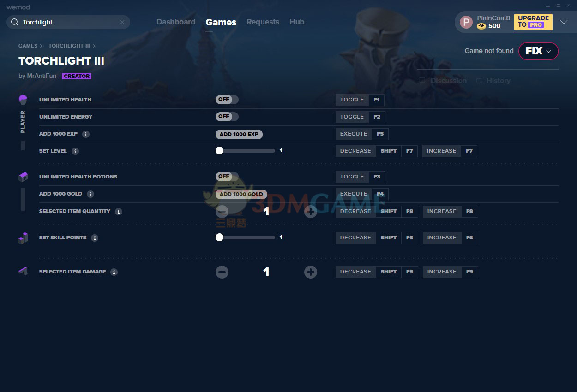Image resolution: width=577 pixels, height=392 pixels.
Task: Open the FIX dropdown button
Action: pos(538,51)
